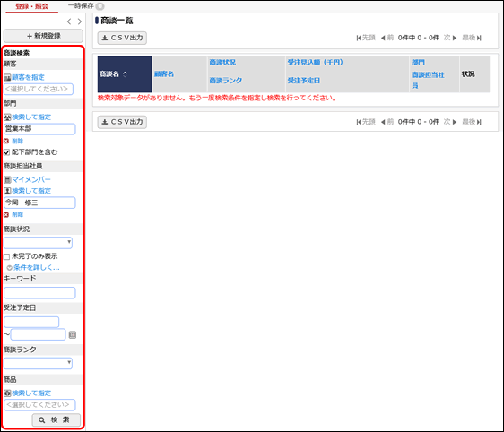
Task: Switch to the 一時保存 tab
Action: (x=81, y=5)
